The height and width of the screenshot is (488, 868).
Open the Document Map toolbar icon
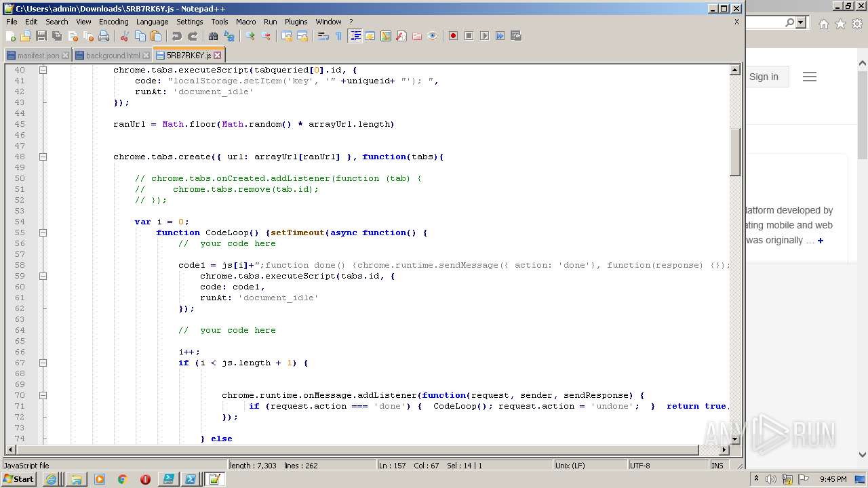click(x=386, y=36)
